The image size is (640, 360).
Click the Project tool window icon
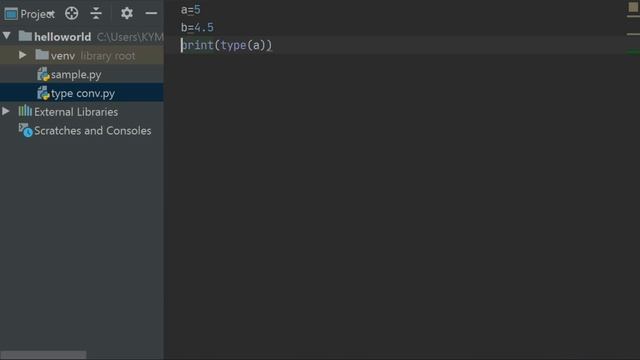11,14
